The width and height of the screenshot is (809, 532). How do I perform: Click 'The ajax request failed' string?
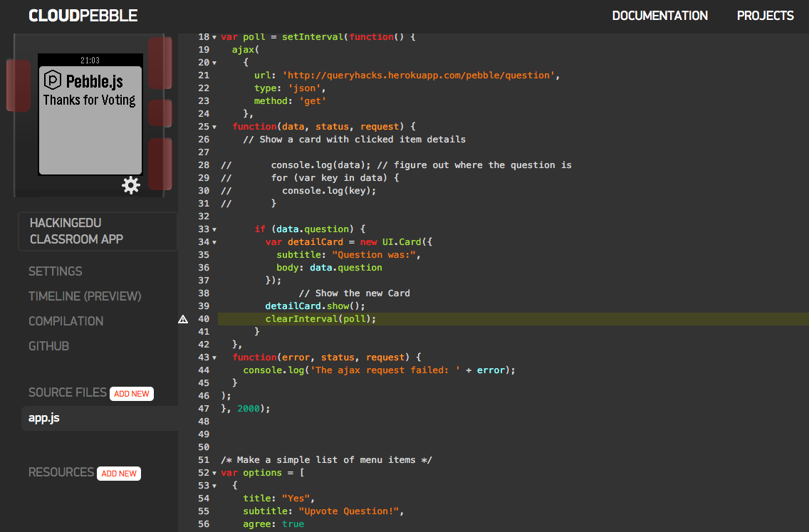(385, 370)
